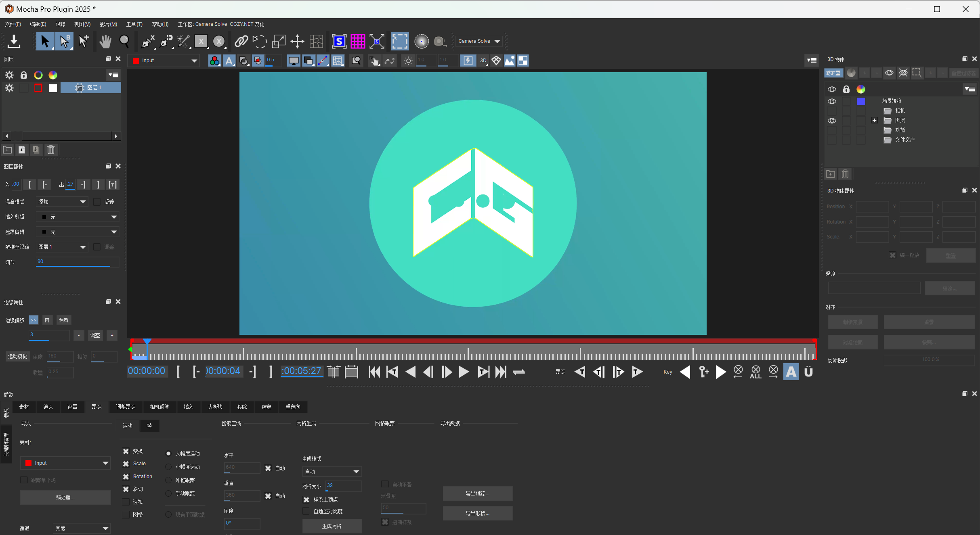
Task: Switch to the 相机解算 tab
Action: (159, 407)
